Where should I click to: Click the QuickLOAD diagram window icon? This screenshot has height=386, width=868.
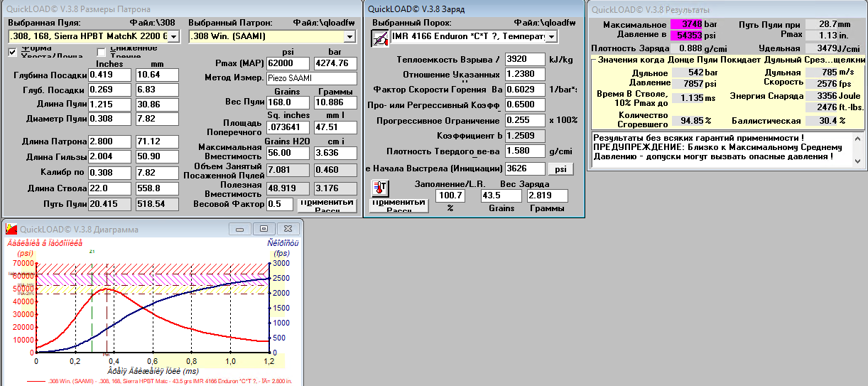pos(11,229)
